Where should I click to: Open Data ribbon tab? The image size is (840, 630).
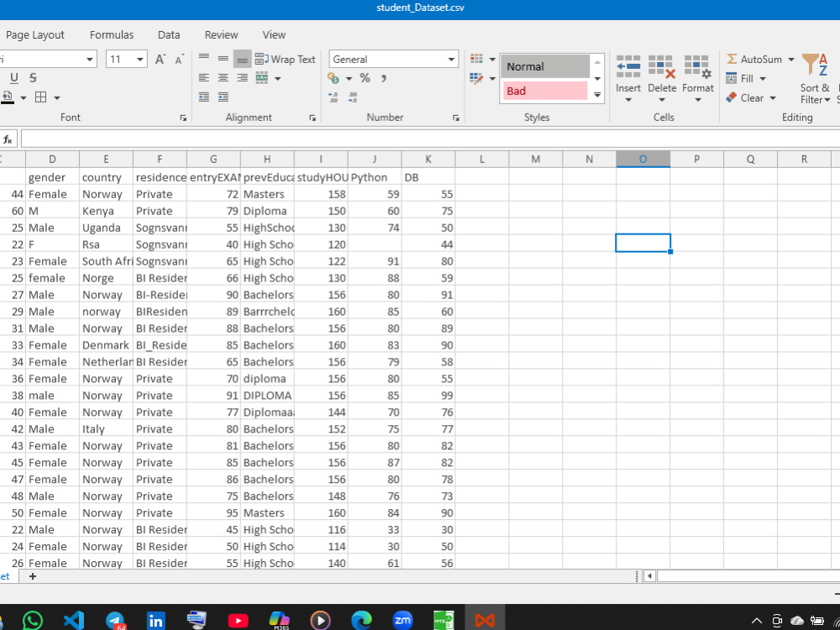coord(169,34)
